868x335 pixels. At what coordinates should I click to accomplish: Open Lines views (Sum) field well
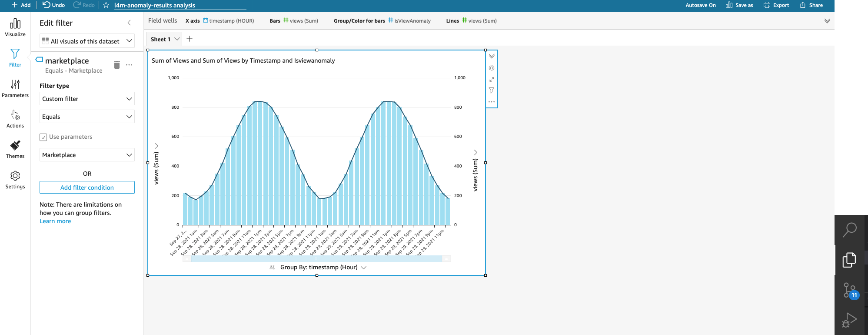click(x=479, y=20)
